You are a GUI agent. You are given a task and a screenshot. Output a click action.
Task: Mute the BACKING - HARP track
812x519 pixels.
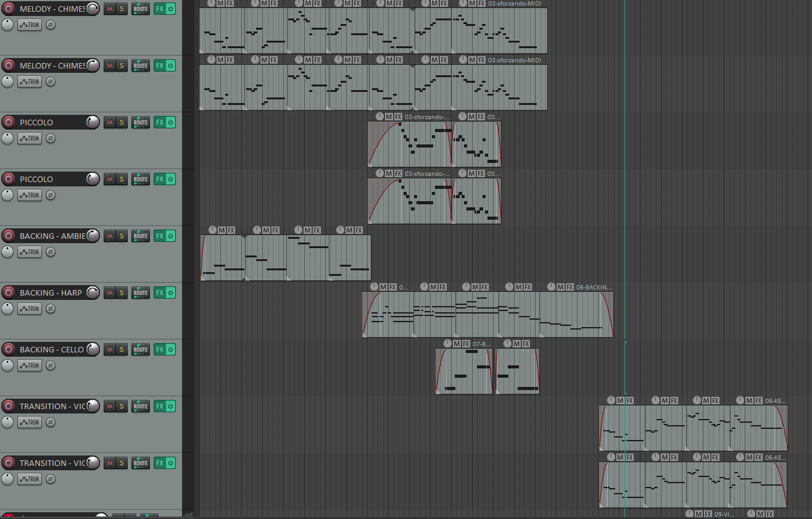point(109,293)
